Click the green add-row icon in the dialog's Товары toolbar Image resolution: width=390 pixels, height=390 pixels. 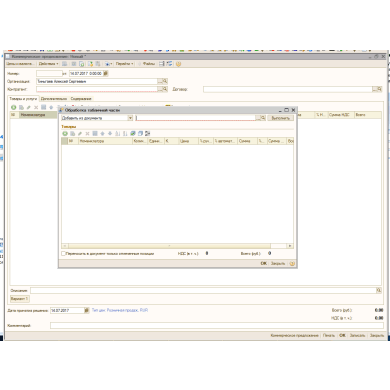(x=65, y=133)
